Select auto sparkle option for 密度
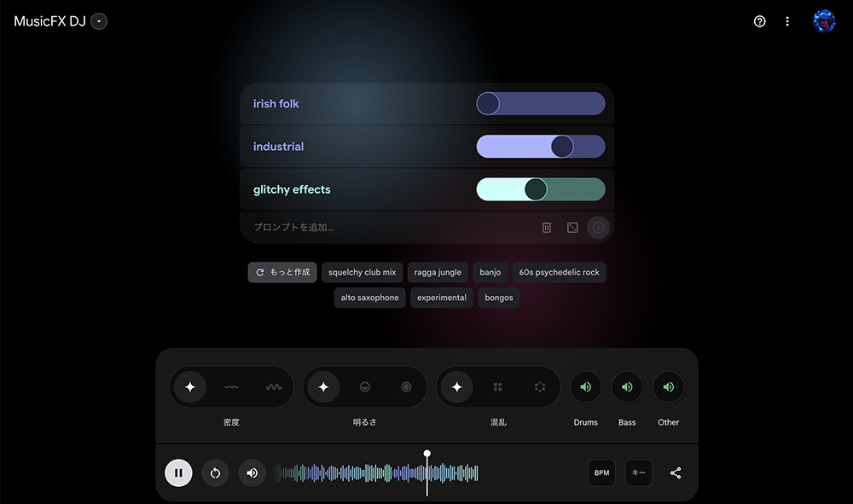853x504 pixels. [190, 387]
